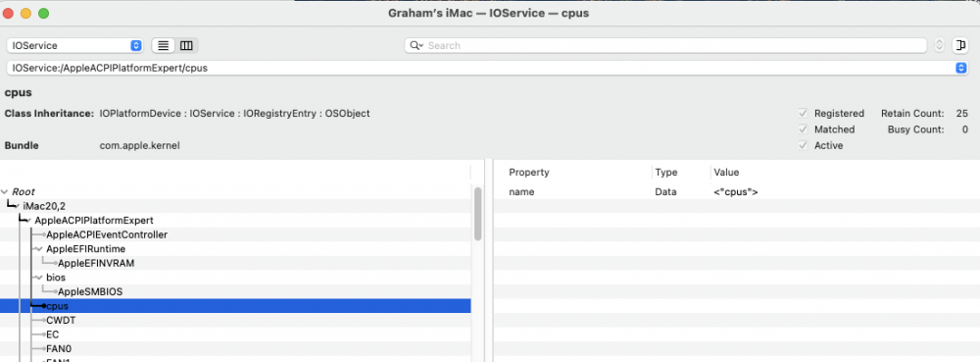Click the class inheritance text
This screenshot has width=980, height=362.
(234, 114)
